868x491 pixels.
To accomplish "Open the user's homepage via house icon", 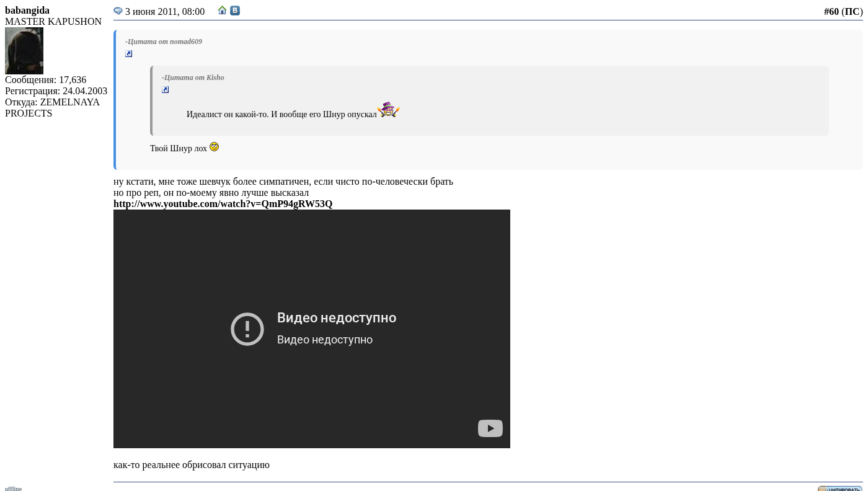I will [222, 11].
